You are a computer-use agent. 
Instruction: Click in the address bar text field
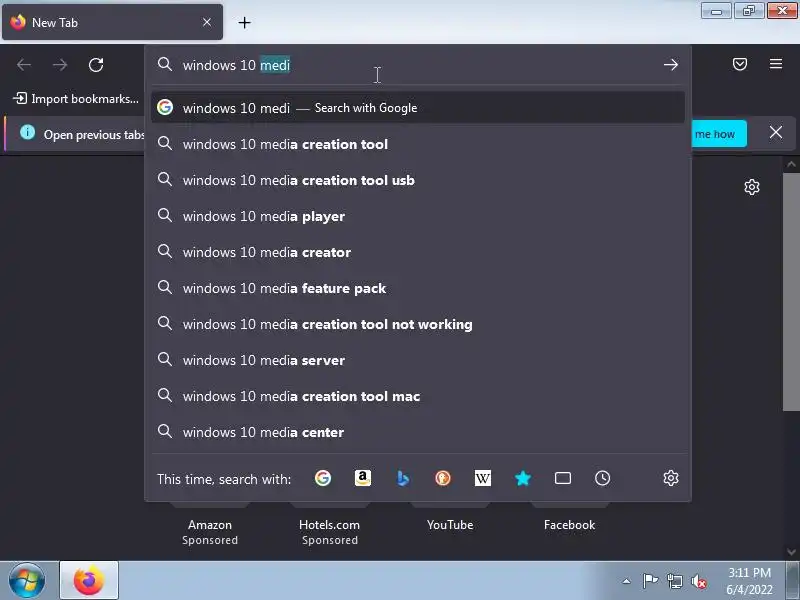(418, 65)
